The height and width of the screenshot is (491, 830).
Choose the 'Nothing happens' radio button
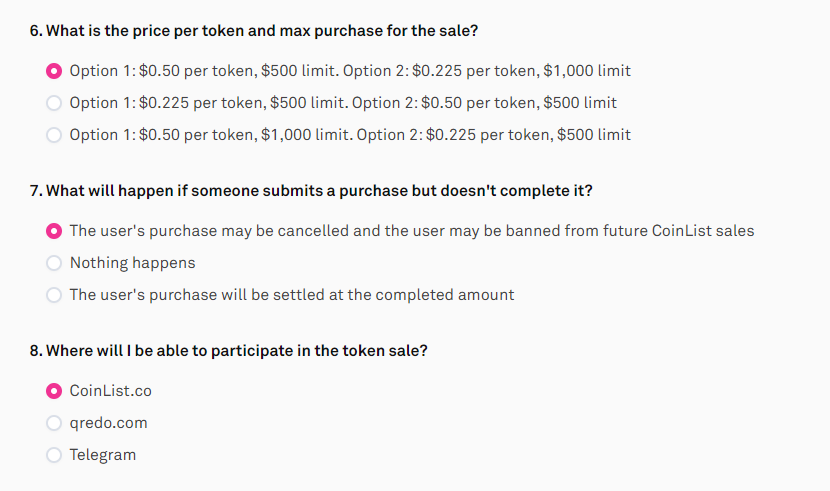click(x=54, y=263)
